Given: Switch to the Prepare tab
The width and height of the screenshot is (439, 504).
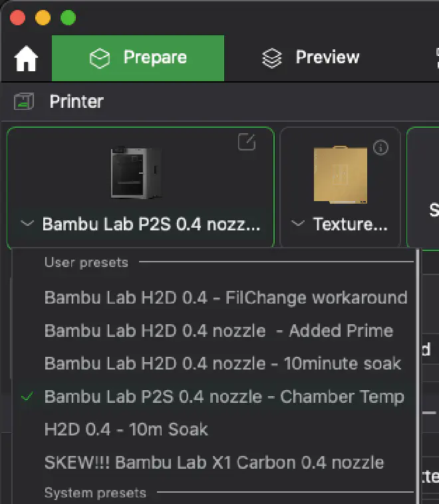Looking at the screenshot, I should (138, 58).
